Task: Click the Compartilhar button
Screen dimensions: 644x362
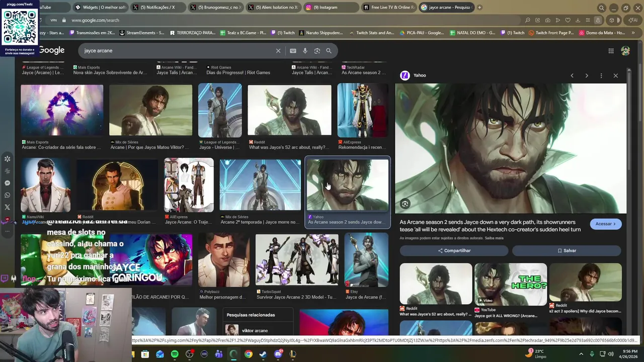Action: coord(454,250)
